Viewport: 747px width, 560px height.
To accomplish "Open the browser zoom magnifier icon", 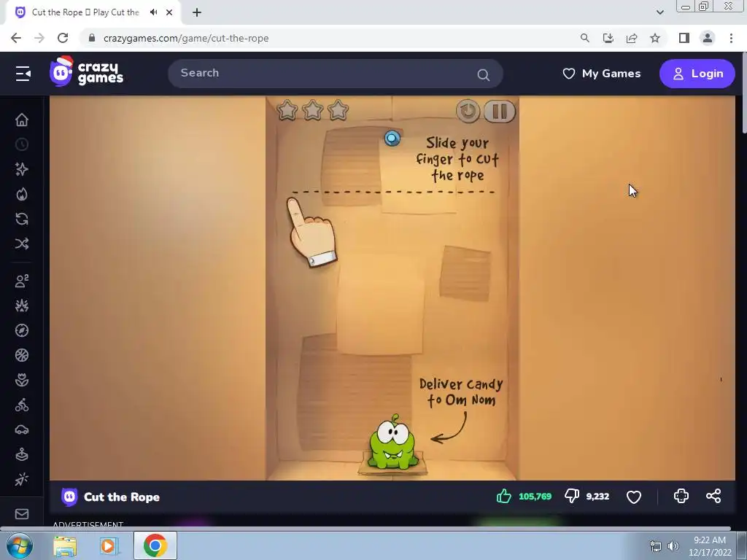I will point(584,38).
